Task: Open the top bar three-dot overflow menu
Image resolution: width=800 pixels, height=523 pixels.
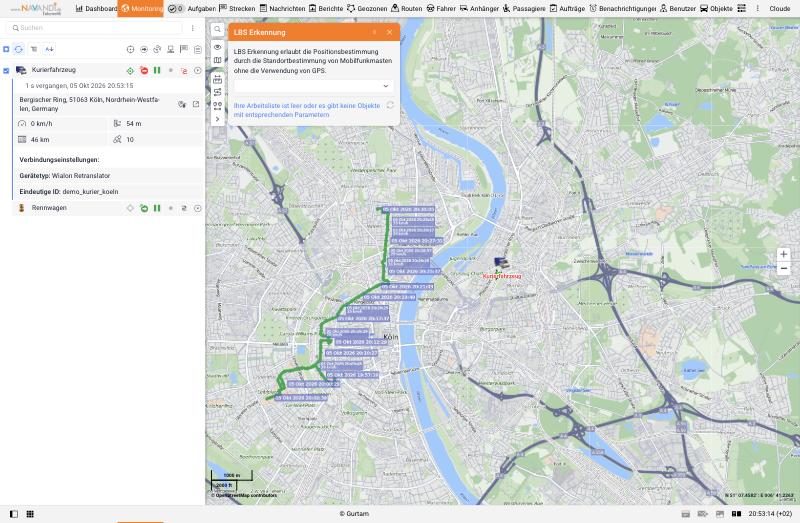Action: coord(757,9)
